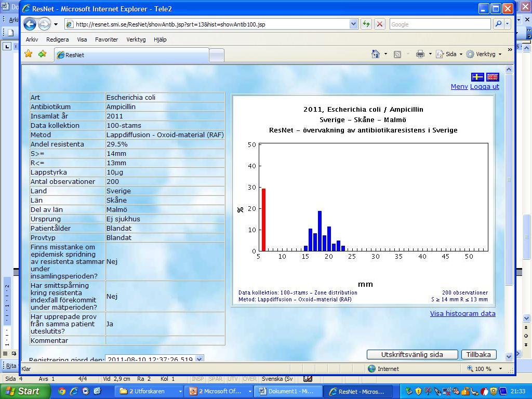Launch Chrome from quick launch
Image resolution: width=532 pixels, height=399 pixels.
point(62,391)
